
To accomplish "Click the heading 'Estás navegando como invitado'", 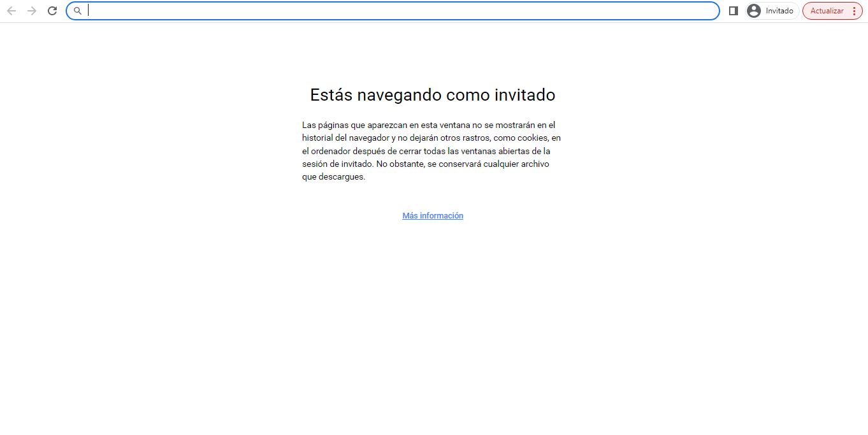I will tap(432, 95).
